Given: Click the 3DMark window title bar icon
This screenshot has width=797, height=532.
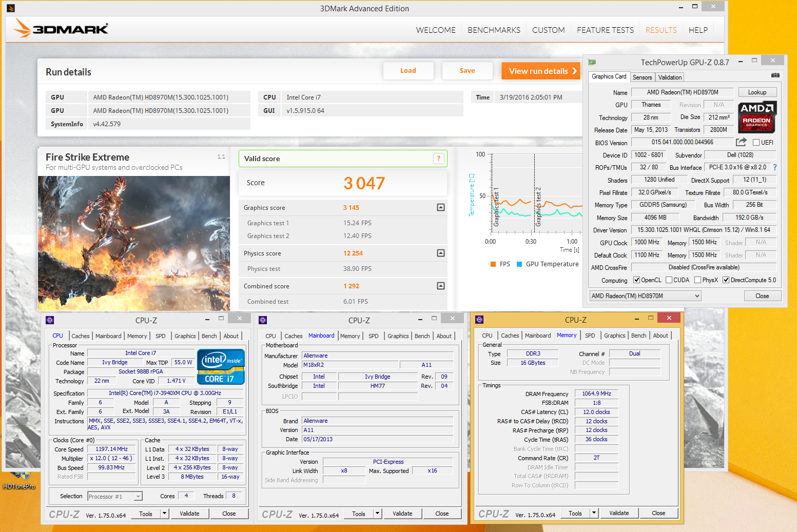Looking at the screenshot, I should click(11, 8).
